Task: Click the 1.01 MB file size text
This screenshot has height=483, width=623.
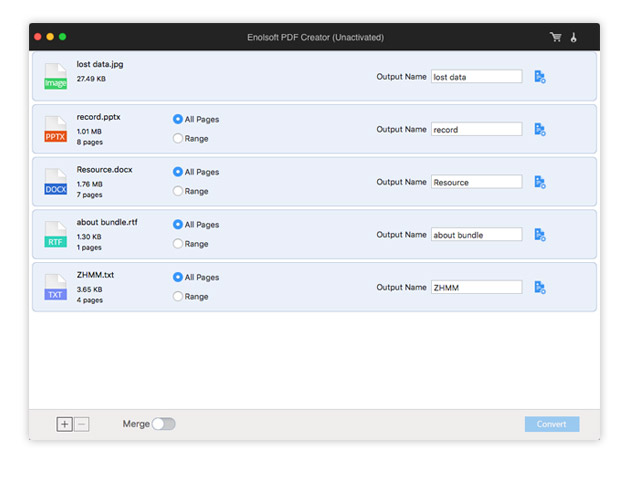Action: tap(89, 131)
